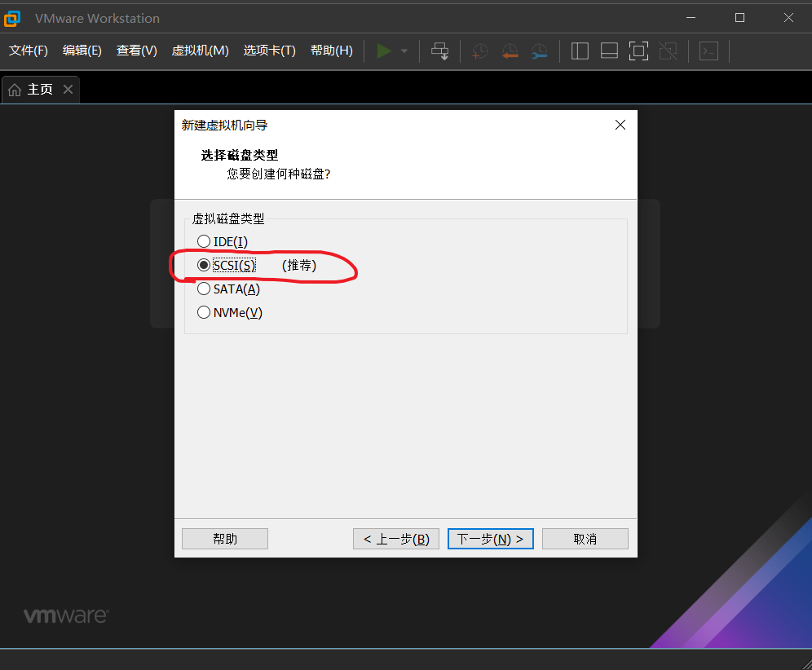Close the VMware Workstation window

pyautogui.click(x=788, y=18)
